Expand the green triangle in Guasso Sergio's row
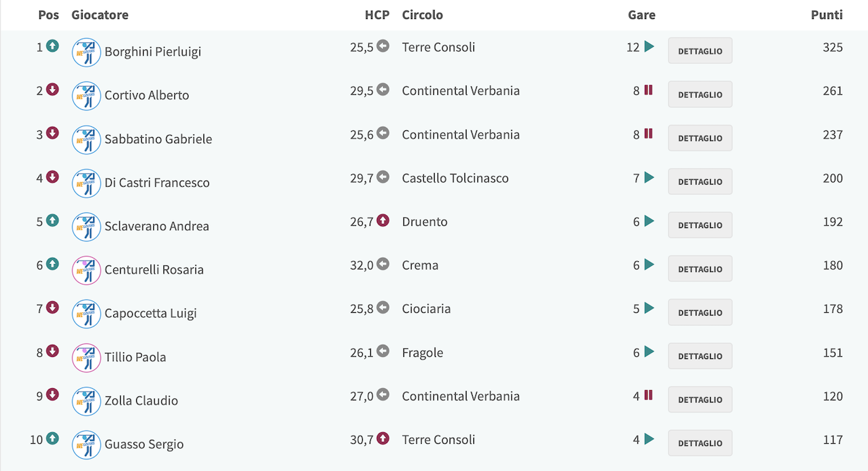The width and height of the screenshot is (868, 471). click(650, 438)
